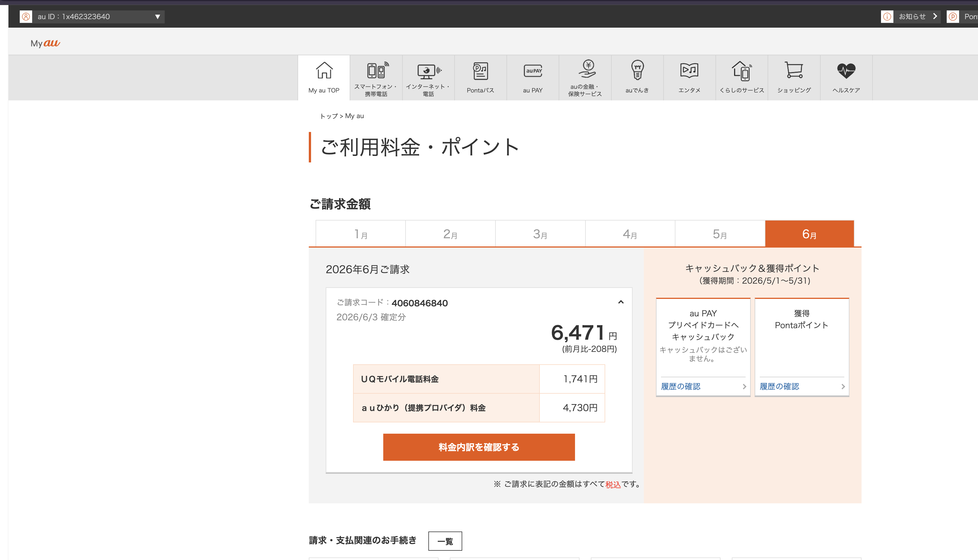Click the 1,741円 amount cell
Viewport: 978px width, 560px height.
[572, 379]
